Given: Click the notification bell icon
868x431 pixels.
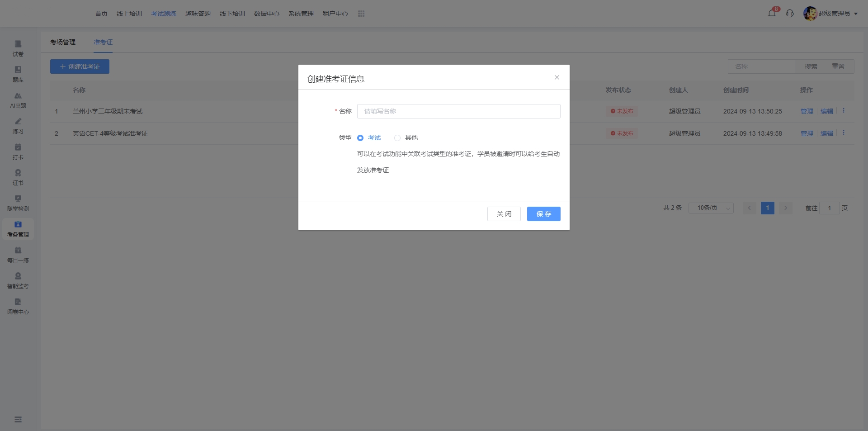Looking at the screenshot, I should tap(772, 14).
